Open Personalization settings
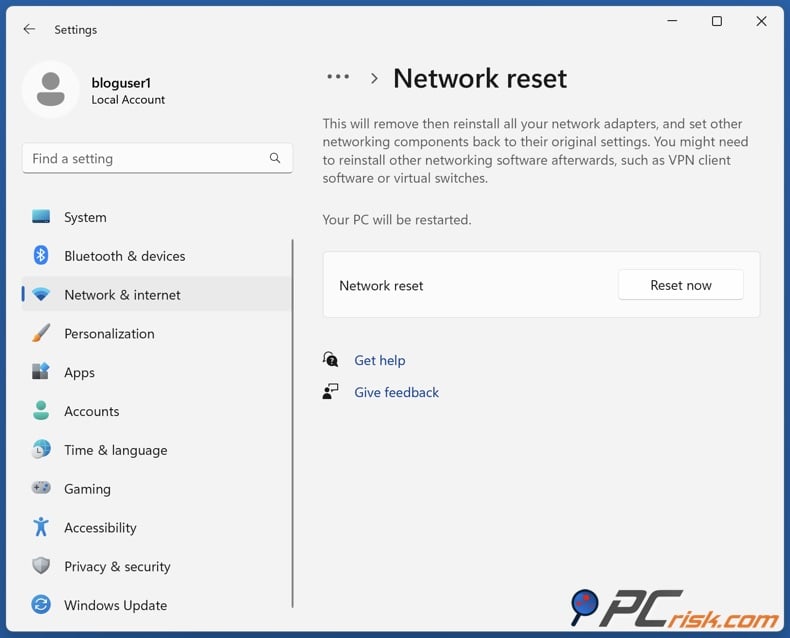 coord(156,334)
